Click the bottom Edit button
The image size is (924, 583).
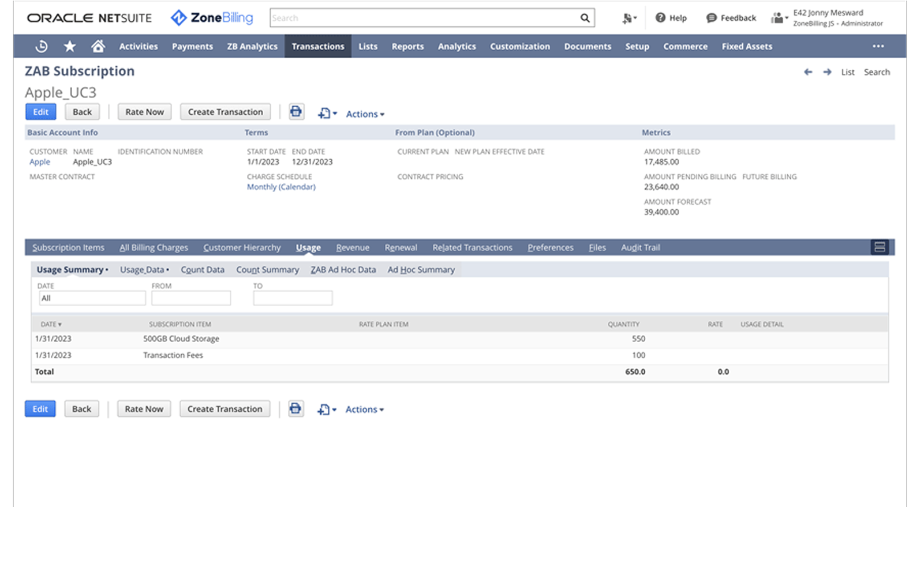40,409
